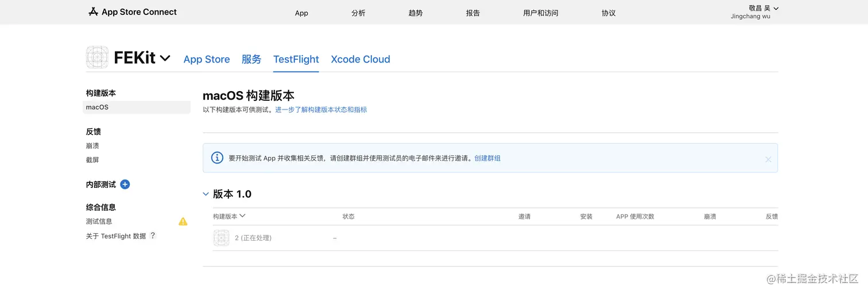Sort by the 构建版本 column chevron
Image resolution: width=868 pixels, height=294 pixels.
(242, 216)
